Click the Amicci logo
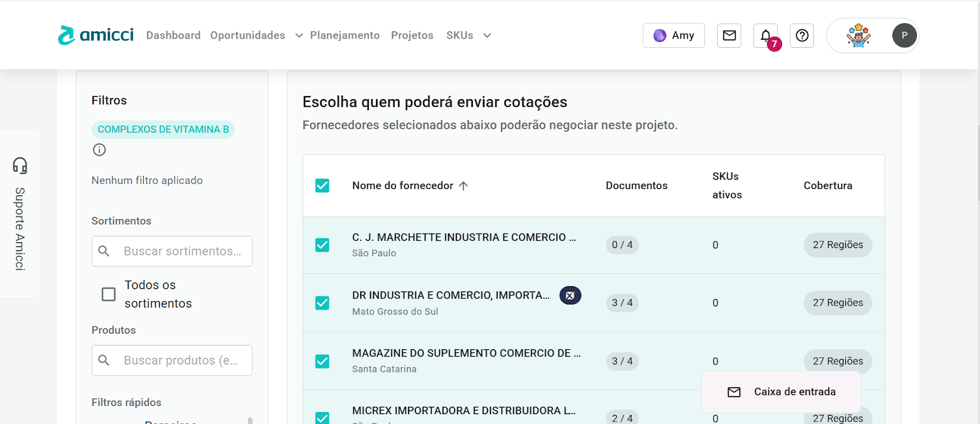This screenshot has height=424, width=980. (x=96, y=35)
